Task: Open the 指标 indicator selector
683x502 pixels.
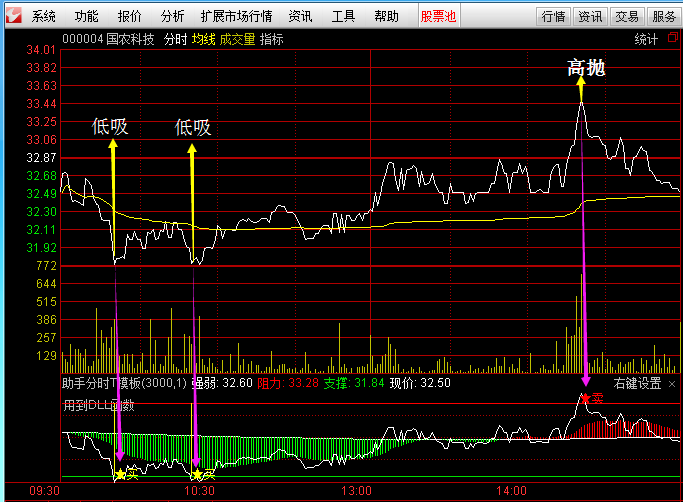Action: (x=271, y=39)
